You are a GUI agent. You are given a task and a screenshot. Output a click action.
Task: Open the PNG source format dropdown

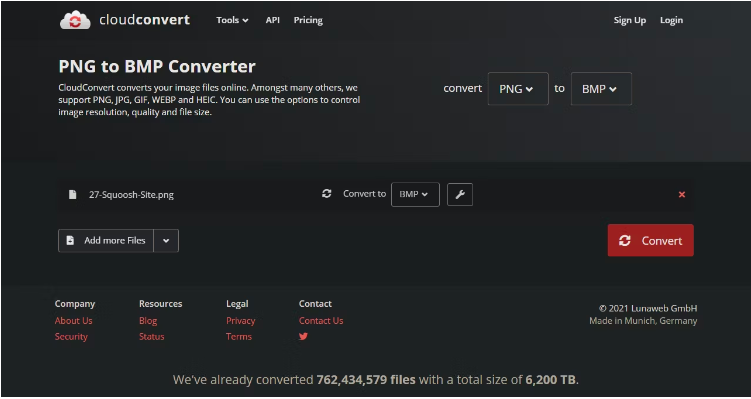click(x=518, y=89)
